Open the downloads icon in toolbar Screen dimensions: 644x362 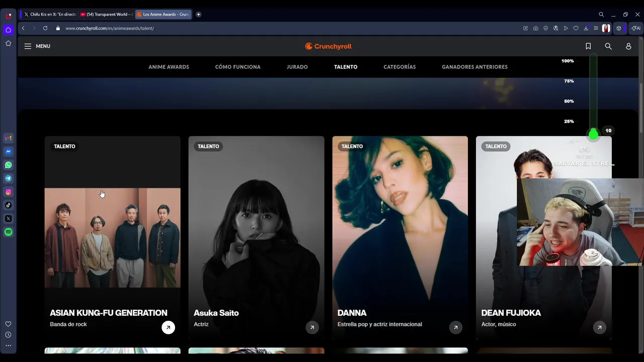pos(586,28)
